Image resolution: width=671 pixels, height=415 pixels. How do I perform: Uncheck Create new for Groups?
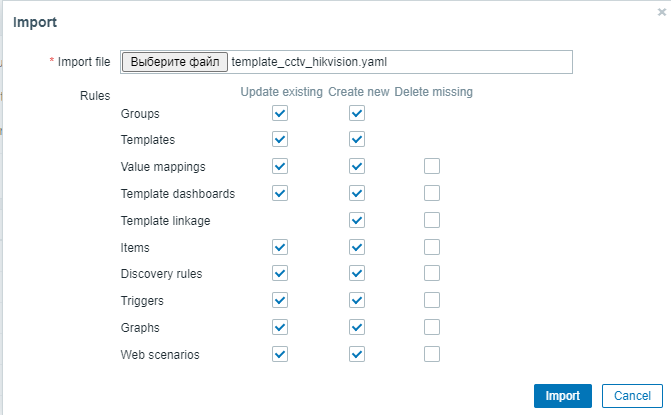point(357,114)
